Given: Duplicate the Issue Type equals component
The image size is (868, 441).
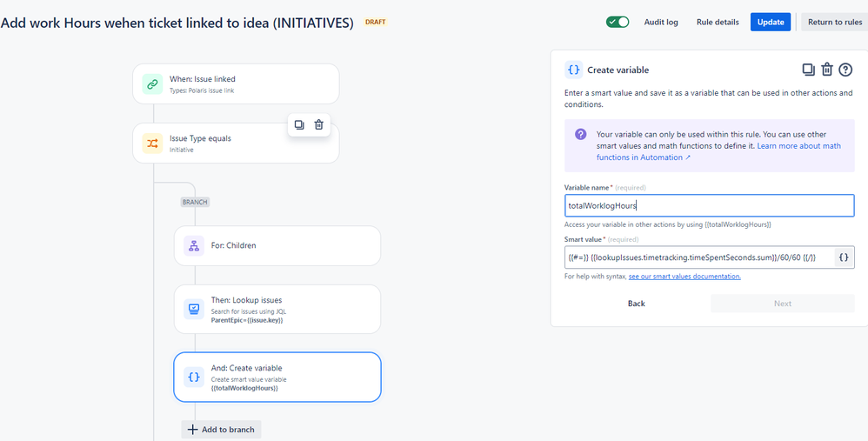Looking at the screenshot, I should tap(299, 124).
